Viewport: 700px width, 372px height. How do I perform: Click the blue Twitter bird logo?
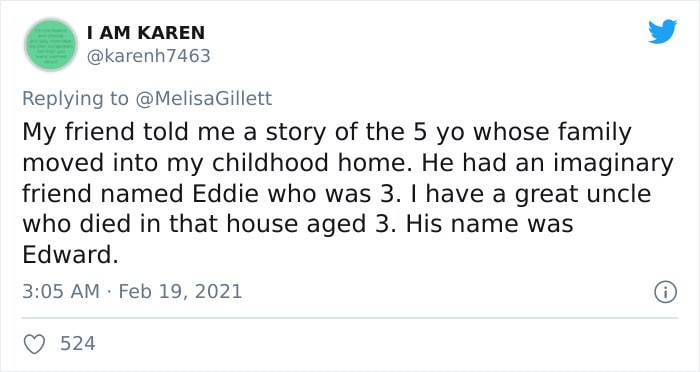[662, 31]
